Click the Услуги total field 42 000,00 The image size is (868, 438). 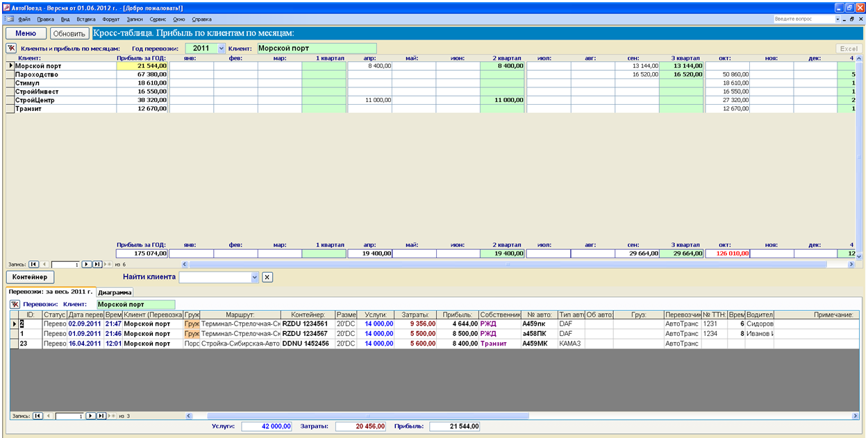click(267, 426)
